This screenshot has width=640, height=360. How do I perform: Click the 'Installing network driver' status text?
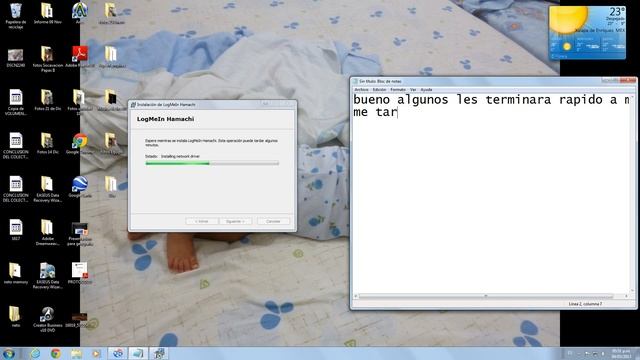pyautogui.click(x=180, y=156)
